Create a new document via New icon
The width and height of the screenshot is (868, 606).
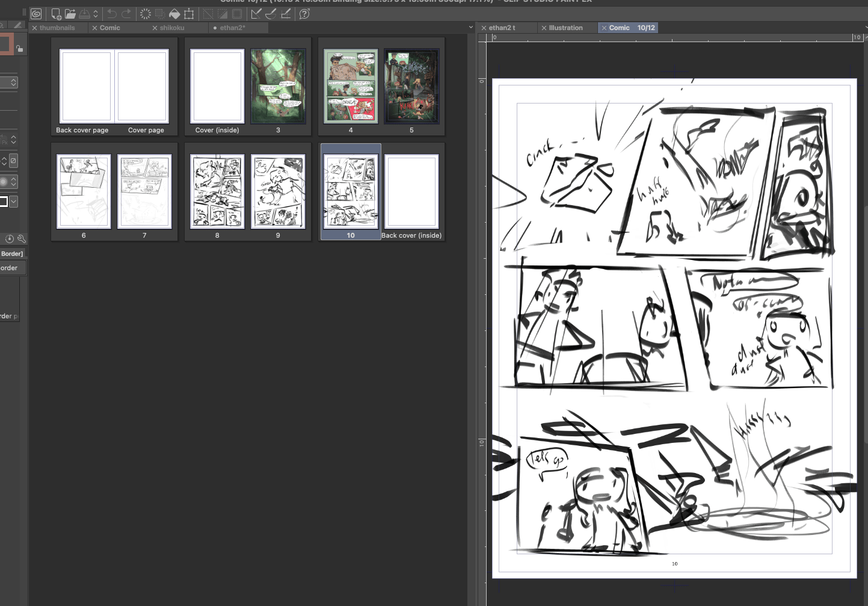point(56,14)
